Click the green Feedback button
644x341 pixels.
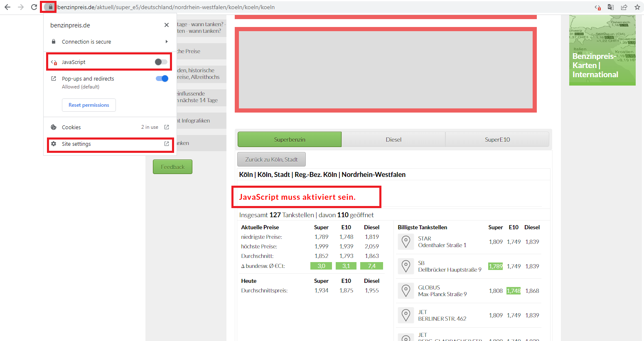tap(172, 167)
